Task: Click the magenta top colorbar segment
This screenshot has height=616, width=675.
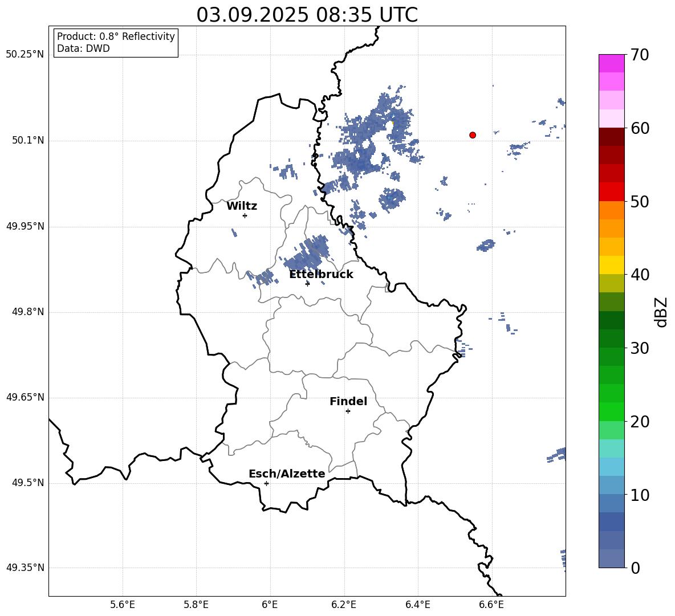Action: click(x=612, y=63)
